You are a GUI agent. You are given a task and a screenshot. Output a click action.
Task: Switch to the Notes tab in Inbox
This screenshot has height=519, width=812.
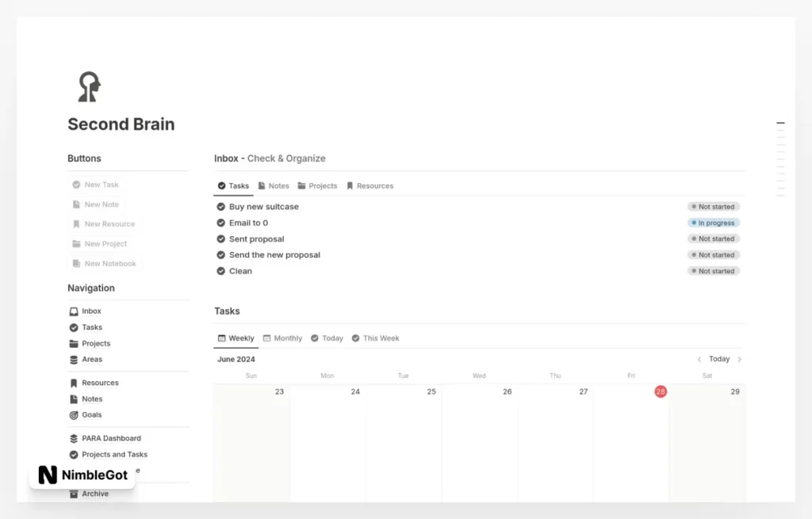pyautogui.click(x=274, y=186)
